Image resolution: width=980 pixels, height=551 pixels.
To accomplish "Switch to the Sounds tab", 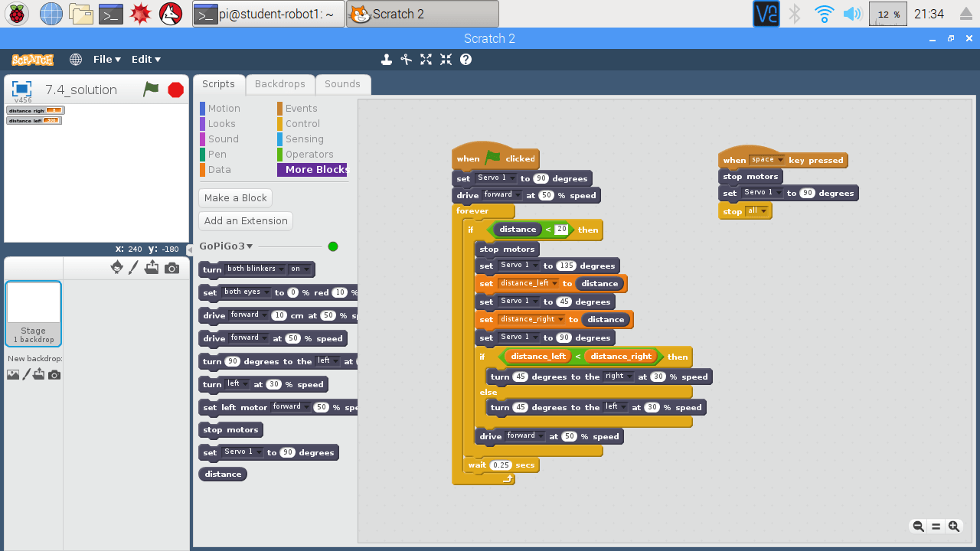I will click(342, 84).
